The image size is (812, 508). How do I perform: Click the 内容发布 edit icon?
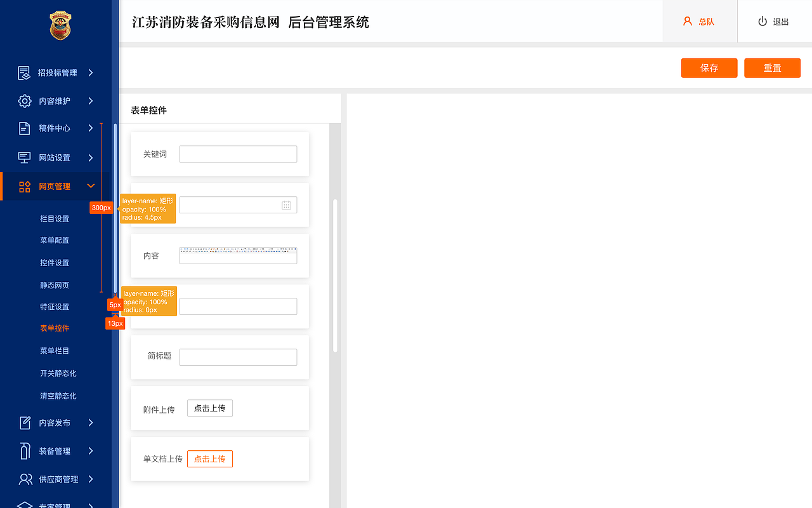(x=25, y=423)
